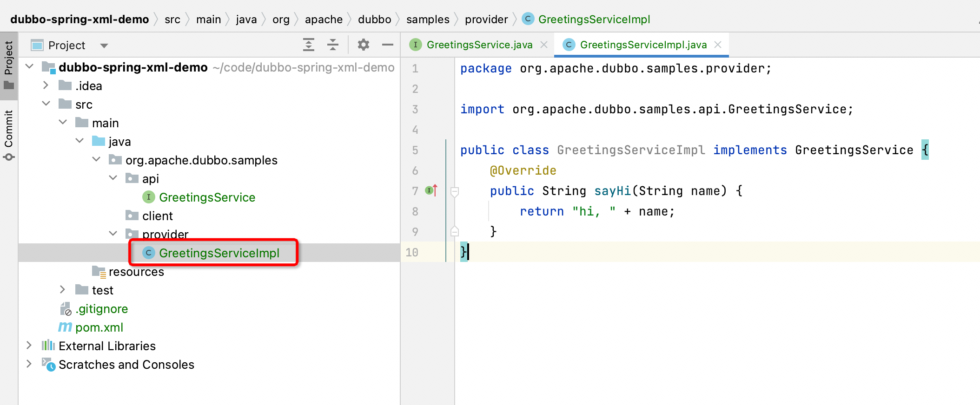Select the GreetingsService interface in the tree
The height and width of the screenshot is (405, 980).
pyautogui.click(x=207, y=197)
